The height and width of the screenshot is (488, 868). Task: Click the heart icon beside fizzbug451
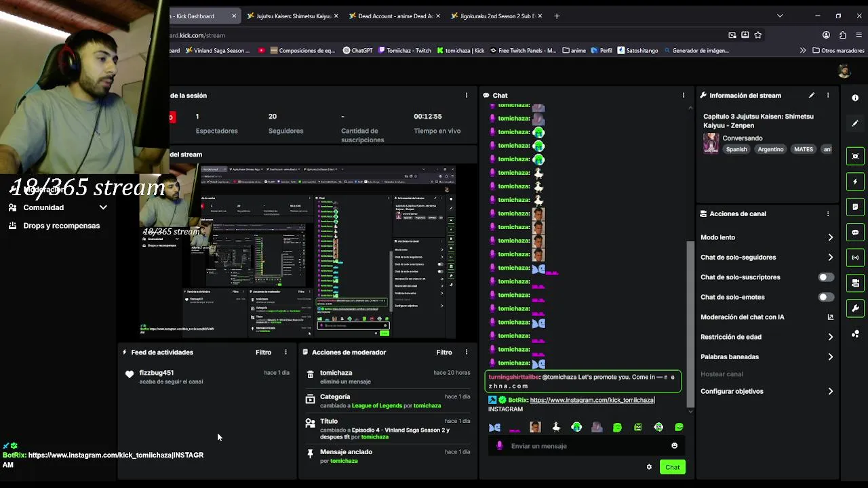(130, 374)
